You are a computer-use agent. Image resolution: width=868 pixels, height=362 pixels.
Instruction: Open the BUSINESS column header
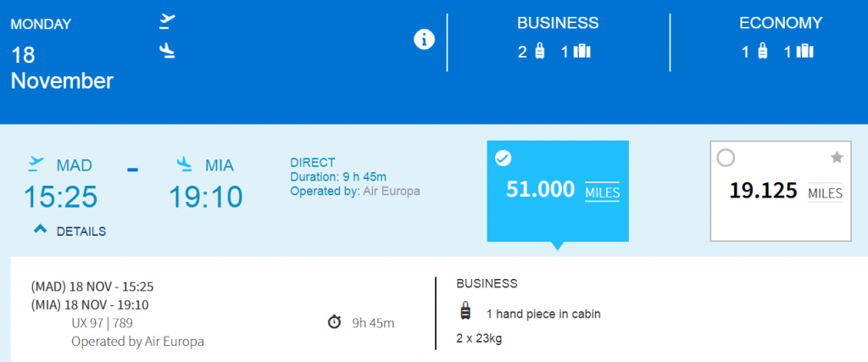coord(558,23)
